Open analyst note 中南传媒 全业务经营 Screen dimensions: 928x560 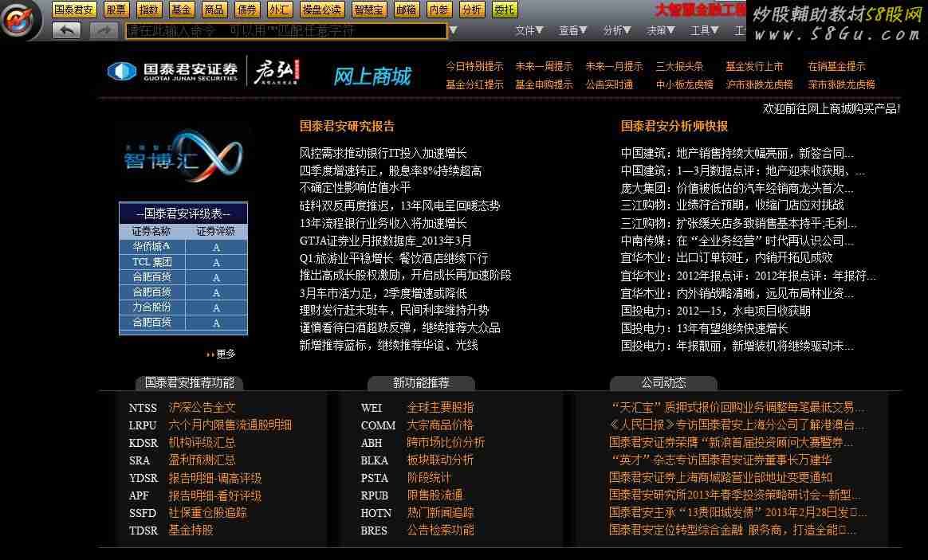pyautogui.click(x=737, y=241)
